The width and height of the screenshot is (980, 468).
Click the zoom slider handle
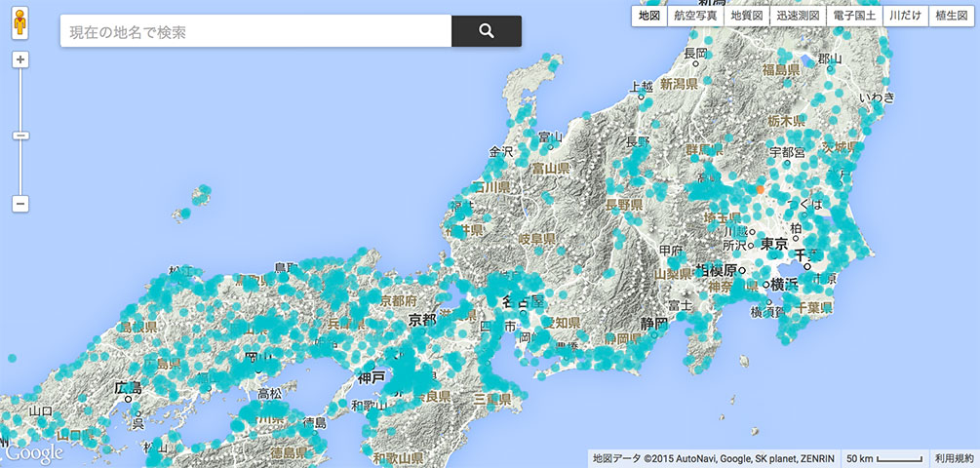pos(20,136)
